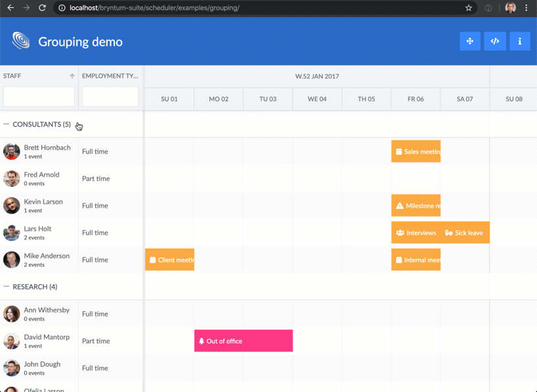Toggle the sort direction on the STAFF column
Image resolution: width=537 pixels, height=392 pixels.
72,76
